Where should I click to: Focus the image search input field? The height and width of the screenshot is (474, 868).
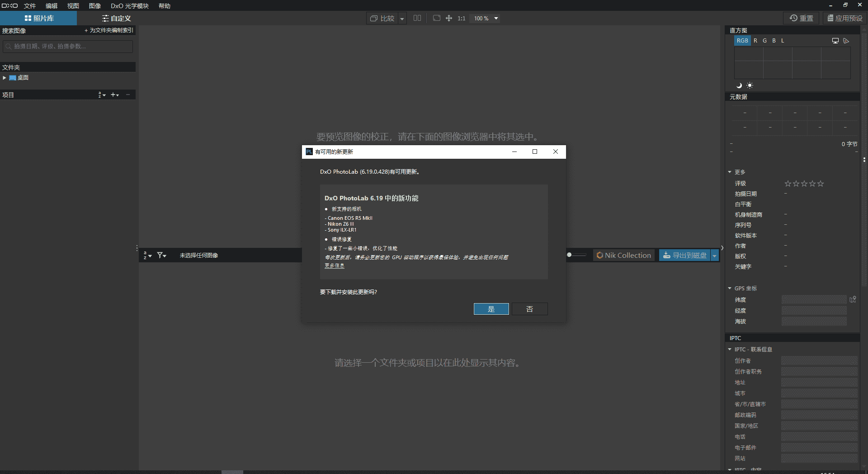tap(68, 46)
